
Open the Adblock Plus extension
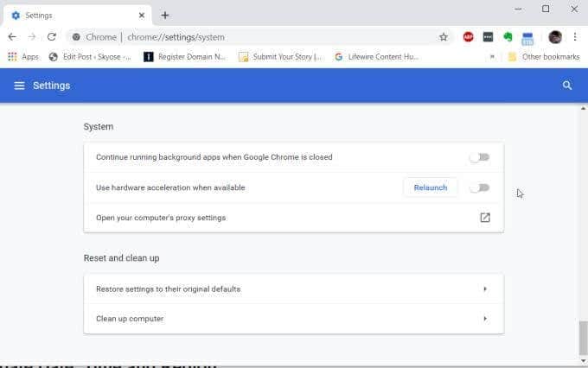tap(469, 37)
